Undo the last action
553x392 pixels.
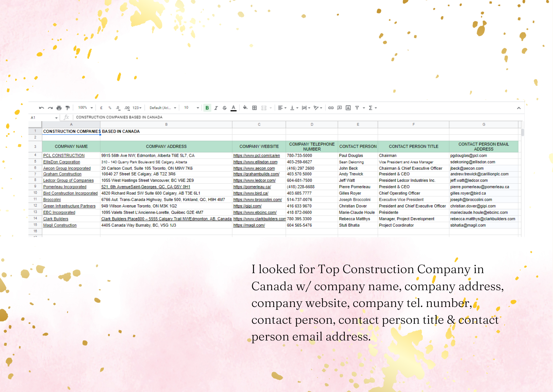[x=41, y=108]
